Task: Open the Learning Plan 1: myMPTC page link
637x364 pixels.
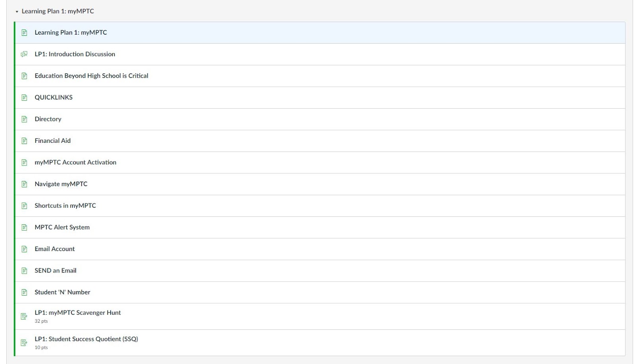Action: [70, 33]
